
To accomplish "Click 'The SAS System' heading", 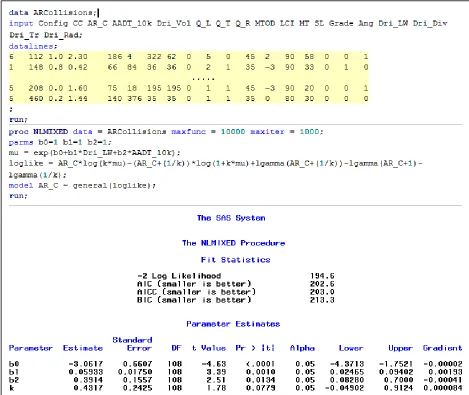I will coord(231,218).
